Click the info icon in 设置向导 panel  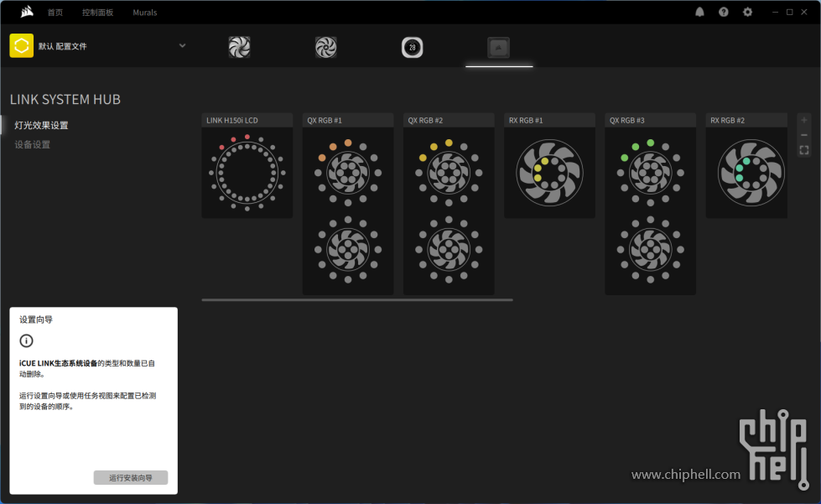coord(26,340)
